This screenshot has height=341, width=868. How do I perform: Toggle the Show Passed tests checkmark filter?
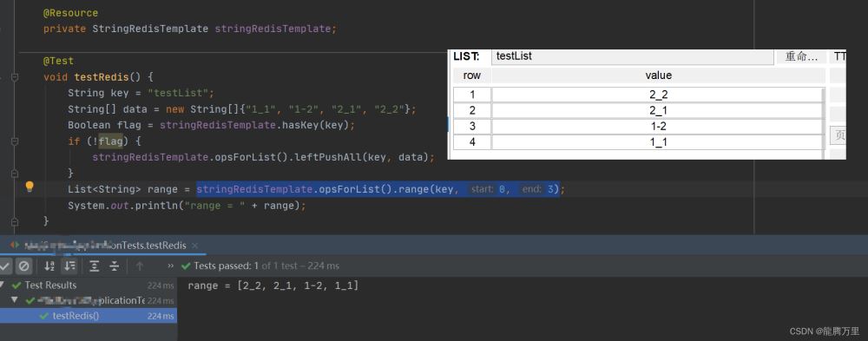[4, 266]
